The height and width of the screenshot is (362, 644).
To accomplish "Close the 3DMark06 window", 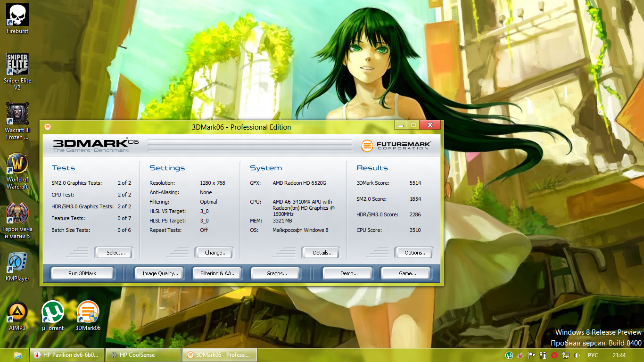I will point(430,125).
